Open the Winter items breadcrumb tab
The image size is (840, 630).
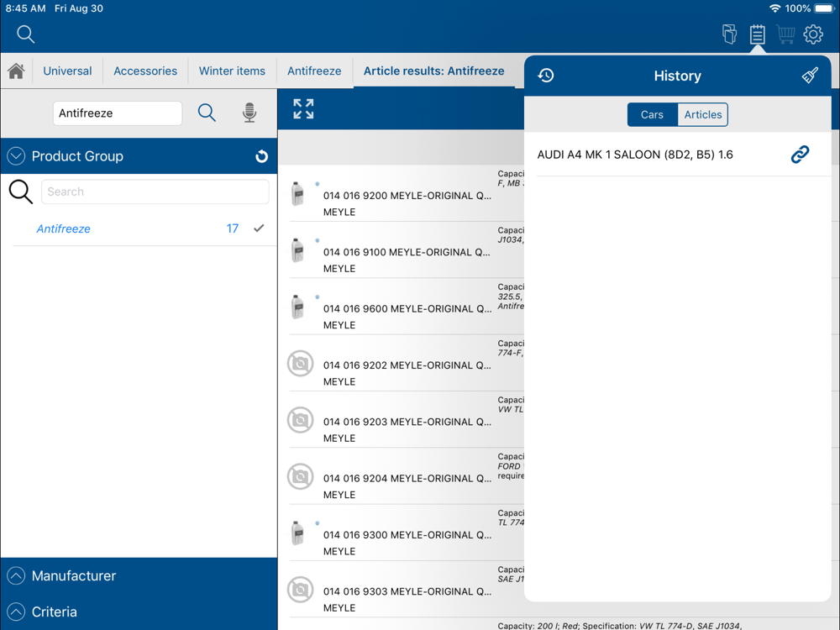pos(232,71)
